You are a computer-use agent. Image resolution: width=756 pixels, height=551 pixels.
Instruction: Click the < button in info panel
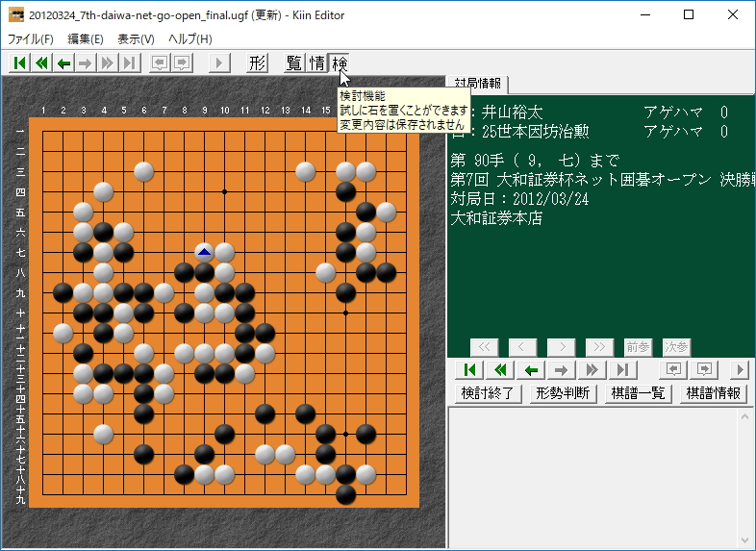tap(522, 347)
